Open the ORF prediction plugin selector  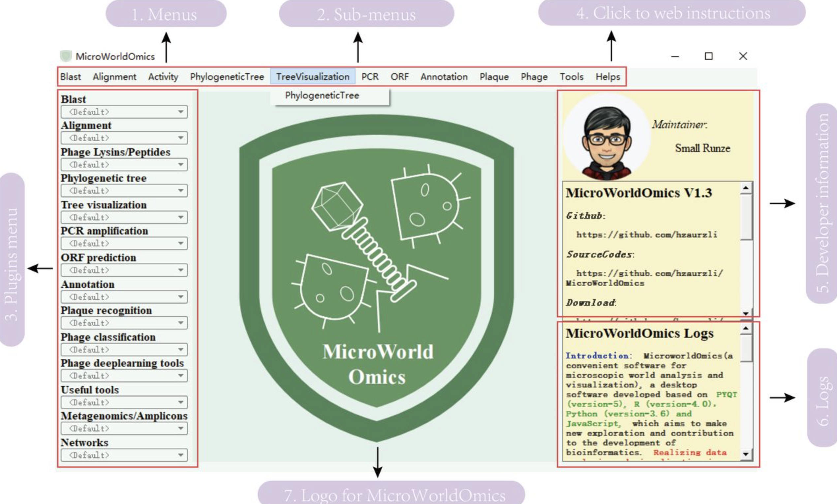(x=124, y=270)
